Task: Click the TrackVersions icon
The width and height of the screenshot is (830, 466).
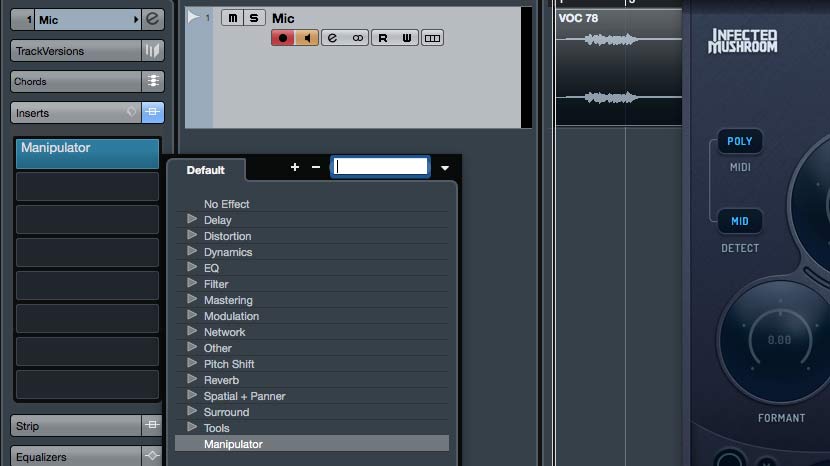Action: (152, 51)
